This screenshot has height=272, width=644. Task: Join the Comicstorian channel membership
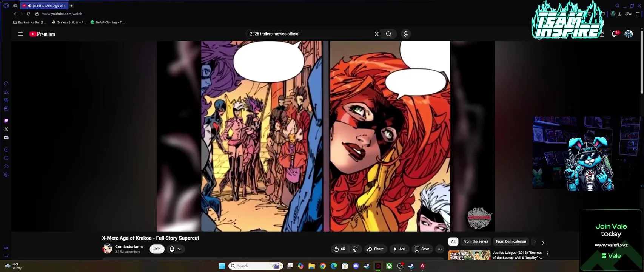tap(157, 249)
